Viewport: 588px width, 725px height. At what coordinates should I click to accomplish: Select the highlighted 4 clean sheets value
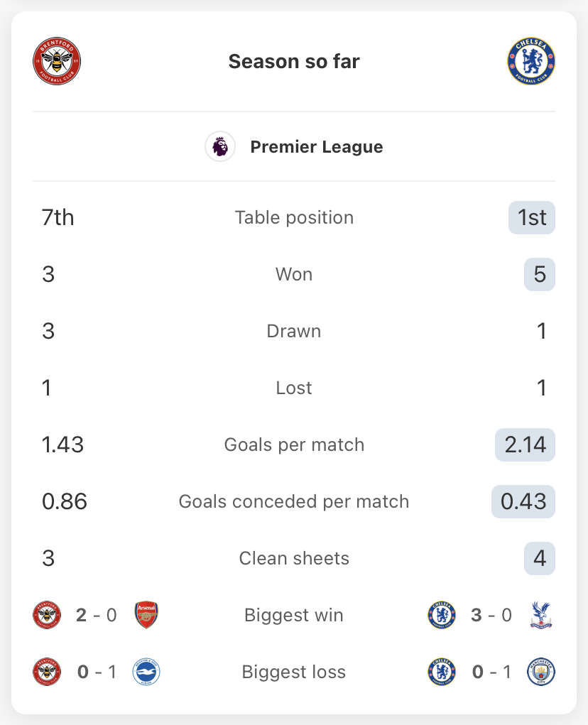(540, 558)
